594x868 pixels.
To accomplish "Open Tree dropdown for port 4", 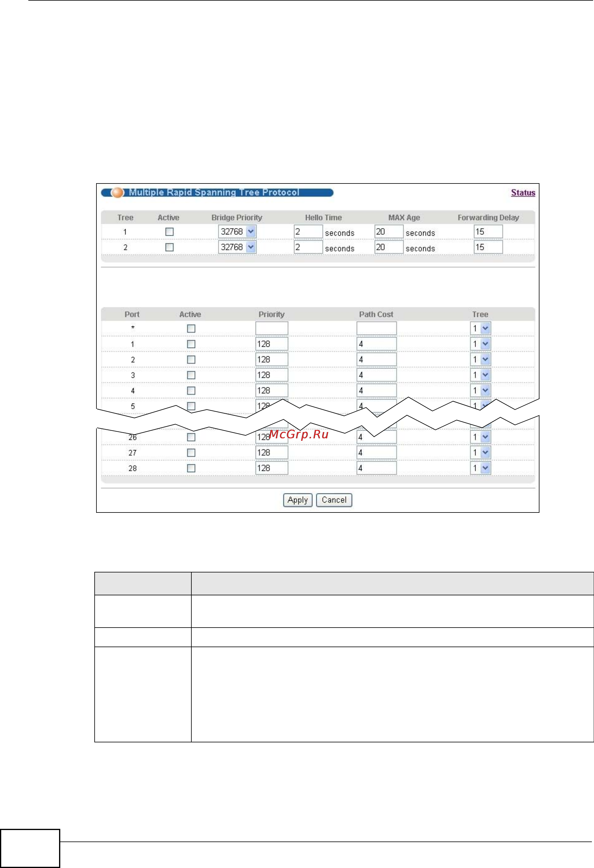I will click(480, 391).
